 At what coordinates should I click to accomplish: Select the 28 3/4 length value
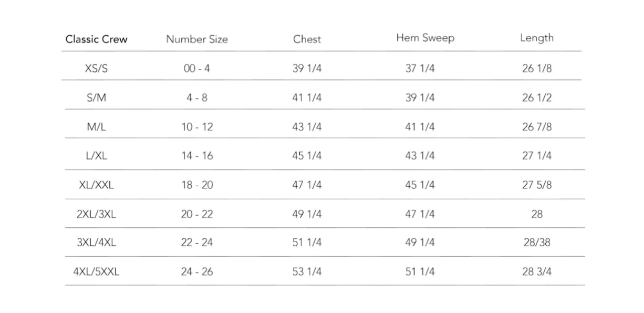point(536,272)
